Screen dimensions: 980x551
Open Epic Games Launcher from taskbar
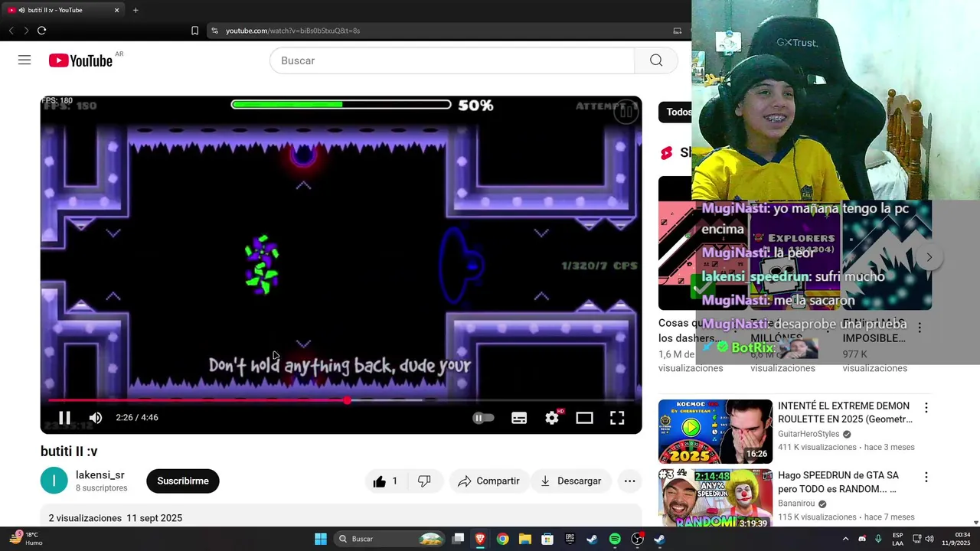(570, 539)
